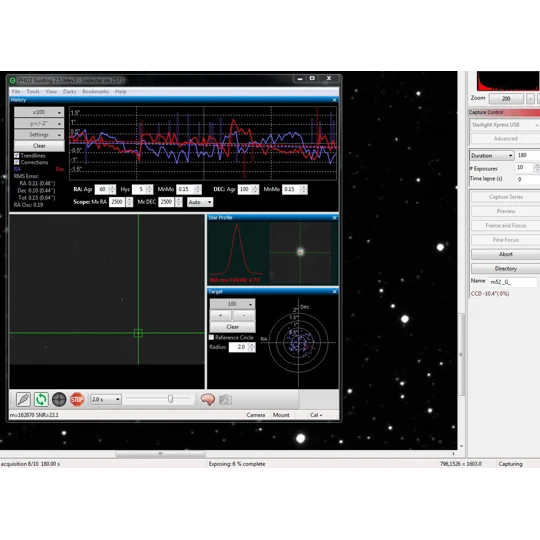540x540 pixels.
Task: Click the Advanced camera button
Action: tap(506, 138)
